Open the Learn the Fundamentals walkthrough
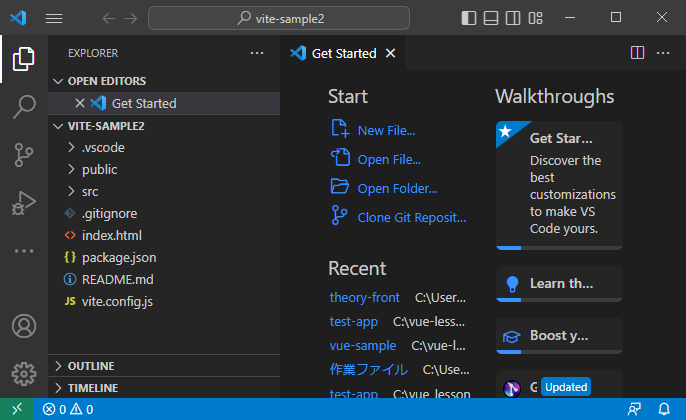The height and width of the screenshot is (420, 686). (559, 284)
